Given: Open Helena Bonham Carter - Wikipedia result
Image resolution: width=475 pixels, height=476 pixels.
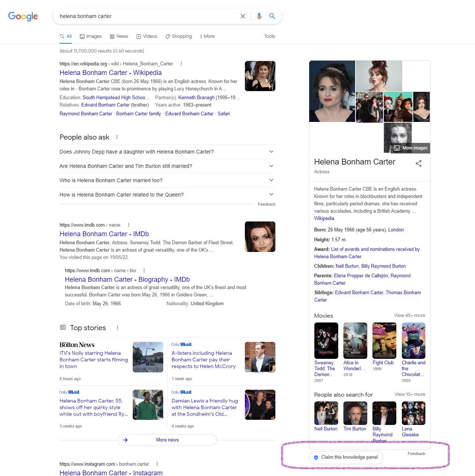Looking at the screenshot, I should click(x=111, y=73).
